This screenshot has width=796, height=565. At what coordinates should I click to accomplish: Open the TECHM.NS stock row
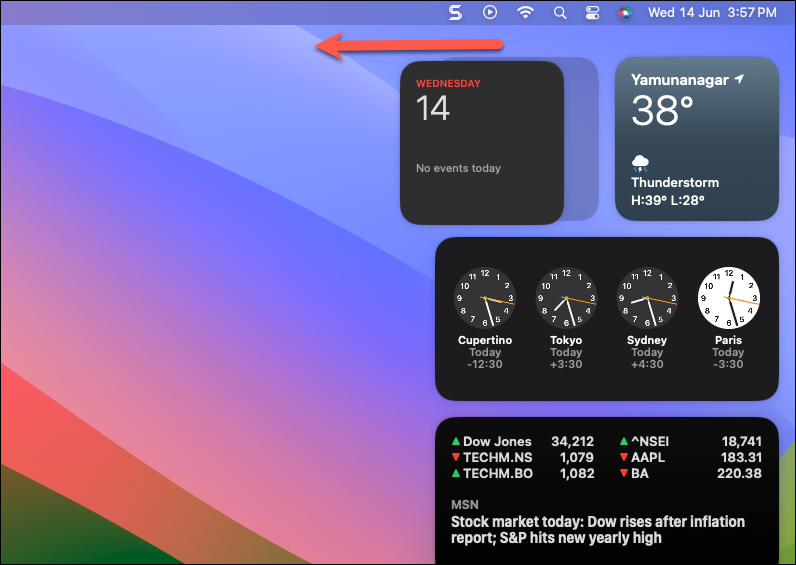pos(522,457)
